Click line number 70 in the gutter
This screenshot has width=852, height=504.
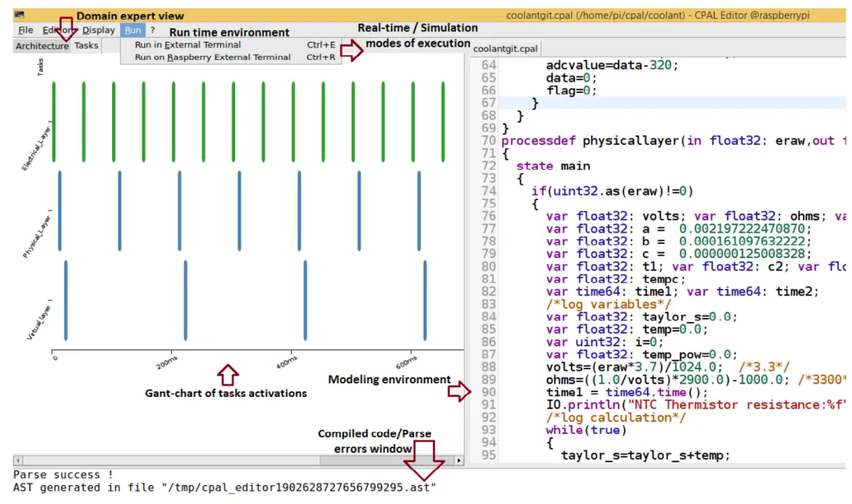(488, 141)
